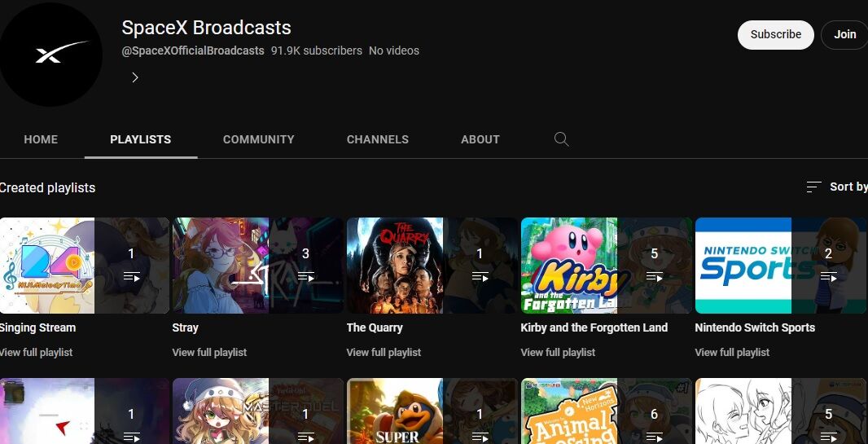Open the Master Duel playlist thumbnail
Image resolution: width=868 pixels, height=444 pixels.
click(x=258, y=411)
